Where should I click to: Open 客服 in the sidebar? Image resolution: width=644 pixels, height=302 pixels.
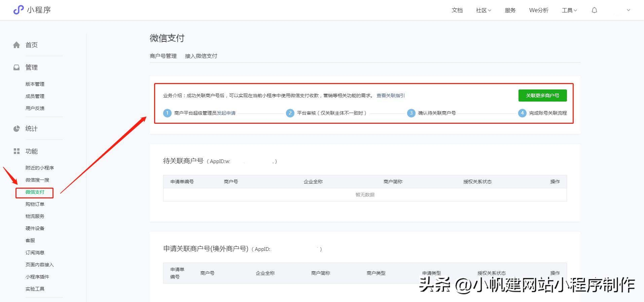tap(30, 240)
